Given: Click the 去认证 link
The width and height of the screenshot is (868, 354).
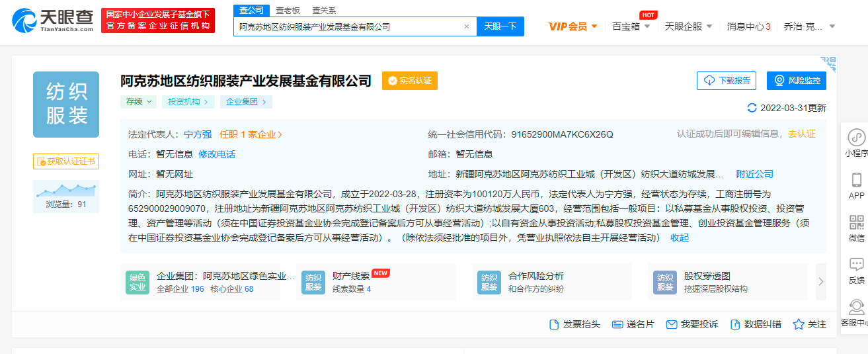Looking at the screenshot, I should (802, 134).
